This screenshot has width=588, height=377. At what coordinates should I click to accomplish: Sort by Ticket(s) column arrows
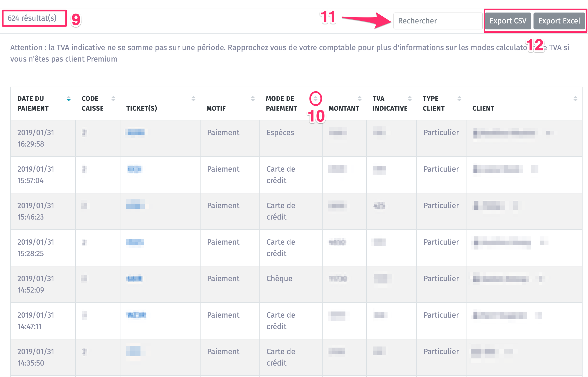pyautogui.click(x=193, y=99)
